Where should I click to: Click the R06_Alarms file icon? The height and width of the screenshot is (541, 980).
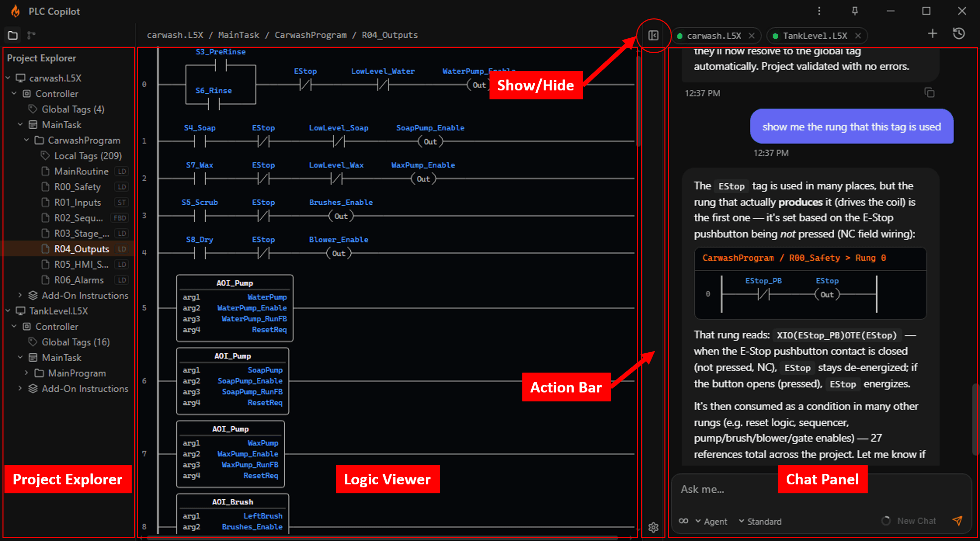click(x=45, y=280)
